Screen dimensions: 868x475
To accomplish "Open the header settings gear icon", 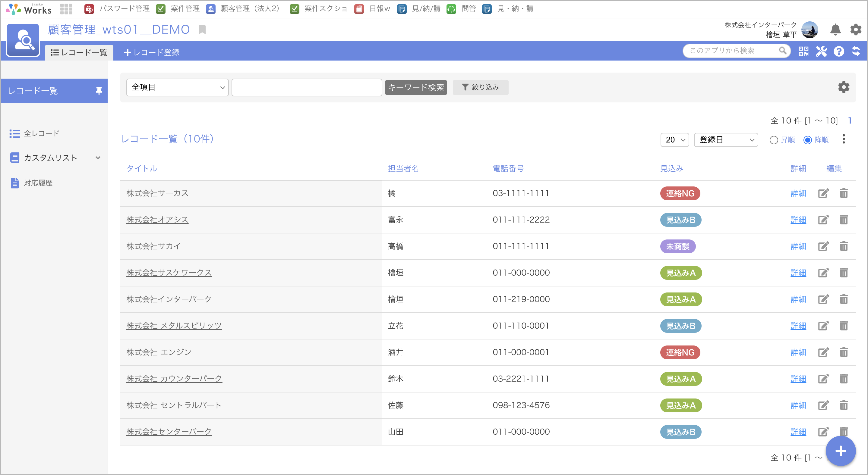I will click(x=856, y=30).
